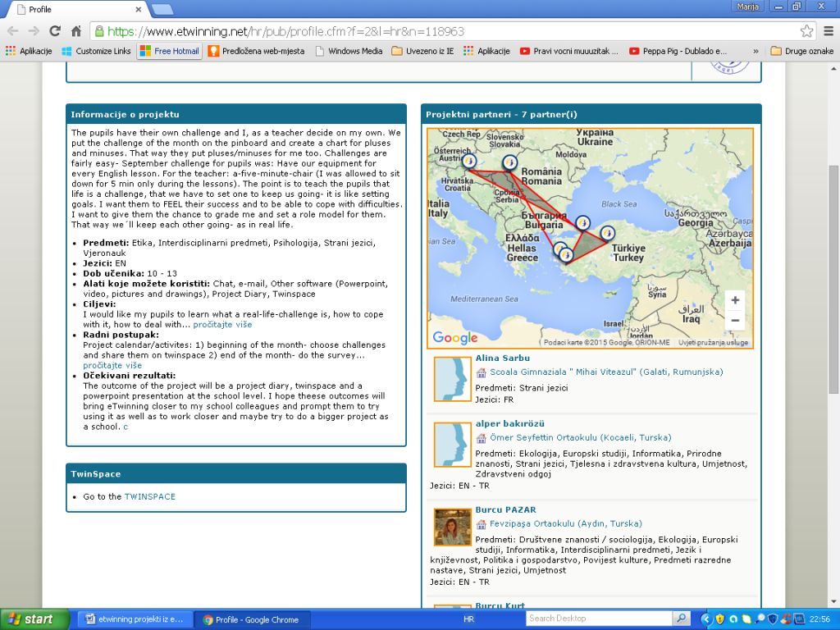
Task: Click the school icon beside Fevzipaşa Ortaokulu
Action: [x=481, y=524]
